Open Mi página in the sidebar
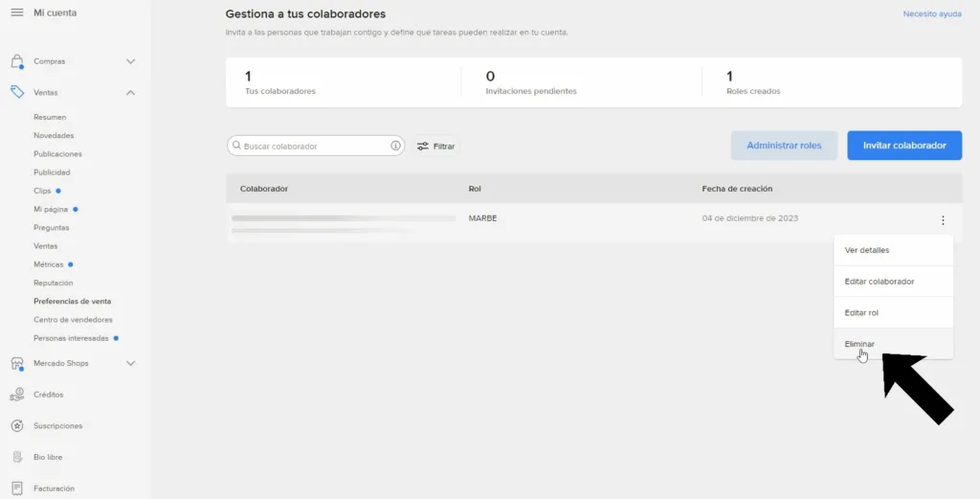The image size is (980, 499). click(x=51, y=209)
